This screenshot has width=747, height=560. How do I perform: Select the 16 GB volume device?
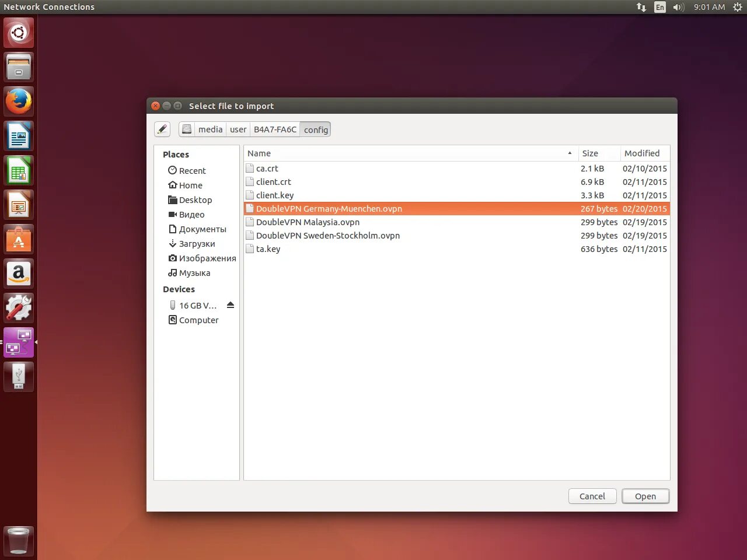tap(193, 306)
